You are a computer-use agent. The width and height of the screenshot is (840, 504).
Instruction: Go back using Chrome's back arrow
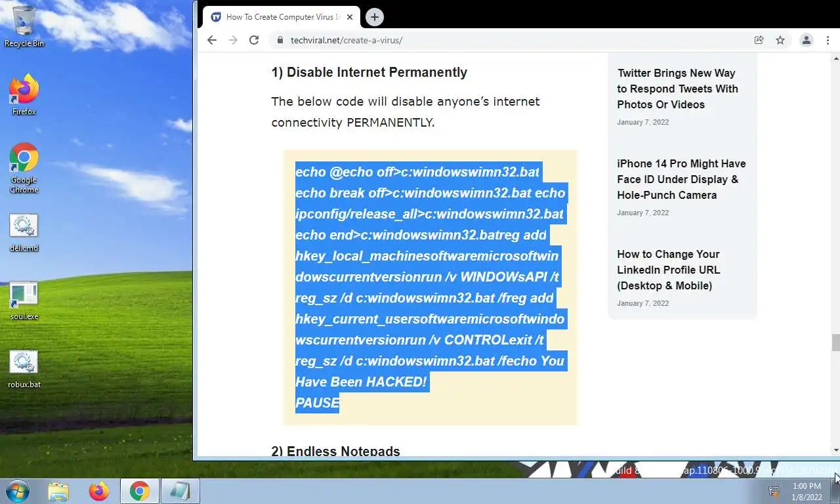pyautogui.click(x=211, y=40)
